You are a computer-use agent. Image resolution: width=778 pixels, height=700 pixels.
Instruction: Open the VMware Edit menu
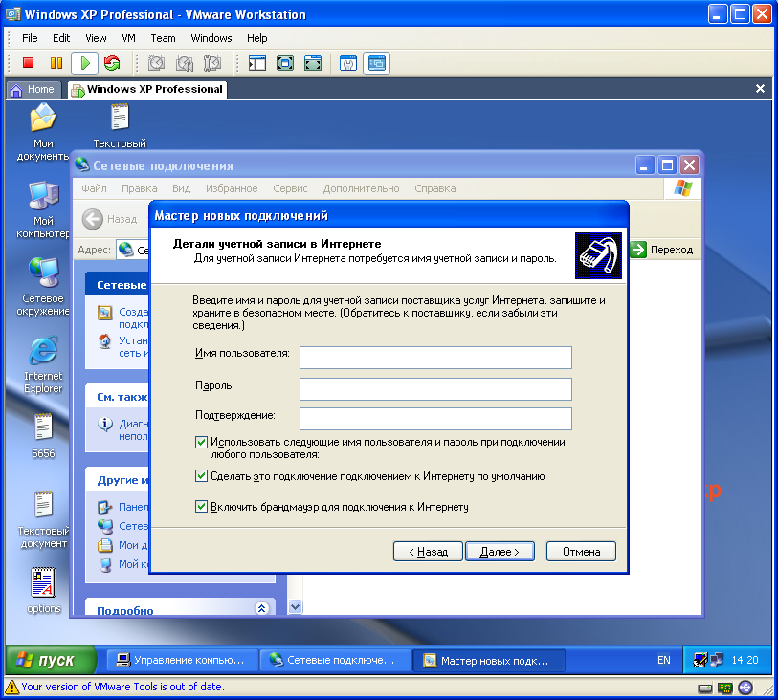[61, 38]
